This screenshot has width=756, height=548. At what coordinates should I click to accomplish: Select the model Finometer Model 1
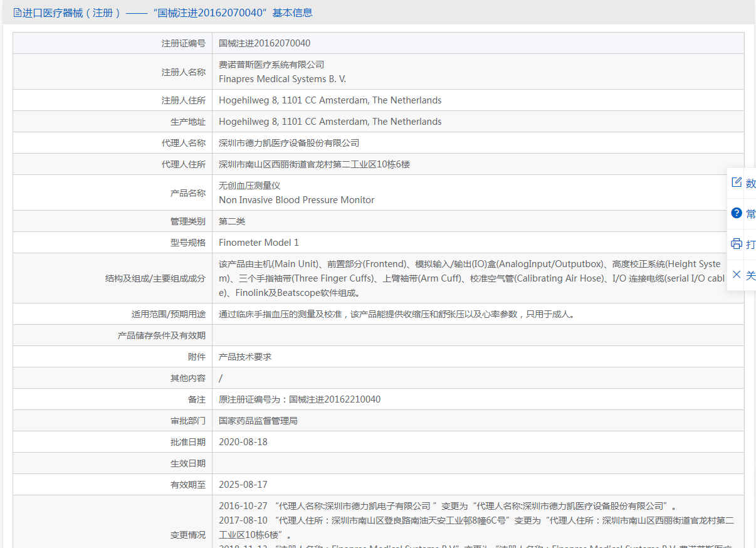coord(259,243)
